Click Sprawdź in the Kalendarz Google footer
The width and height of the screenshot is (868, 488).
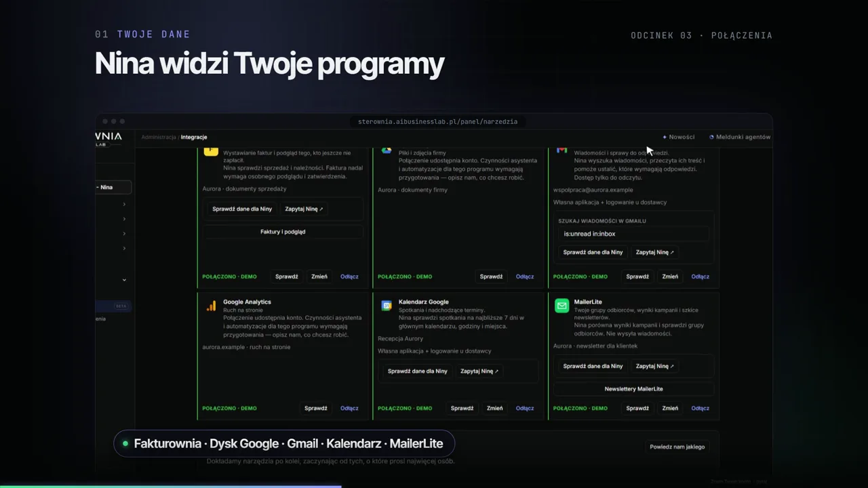tap(462, 408)
